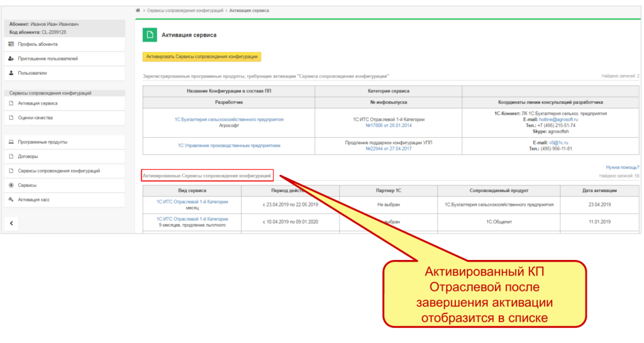Click Нужна помощь? link

pos(622,167)
